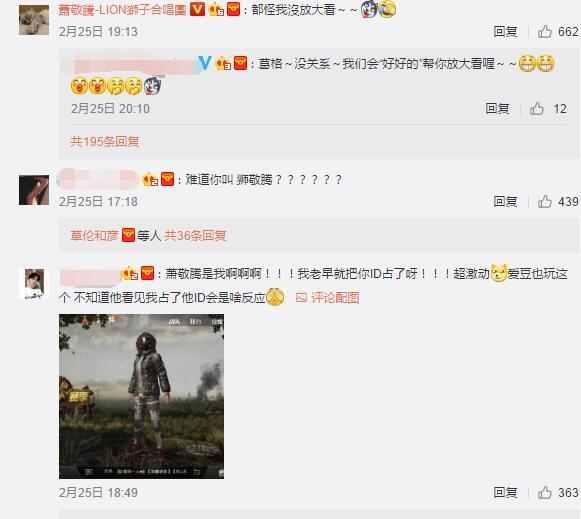Expand the 共195条回复 replies
581x519 pixels.
(105, 141)
